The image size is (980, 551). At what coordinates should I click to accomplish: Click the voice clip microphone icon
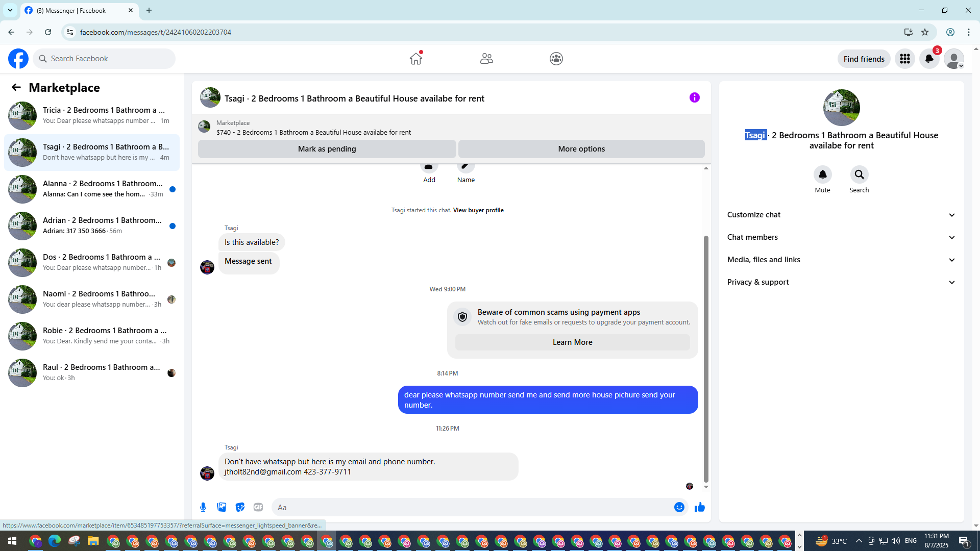(x=203, y=507)
